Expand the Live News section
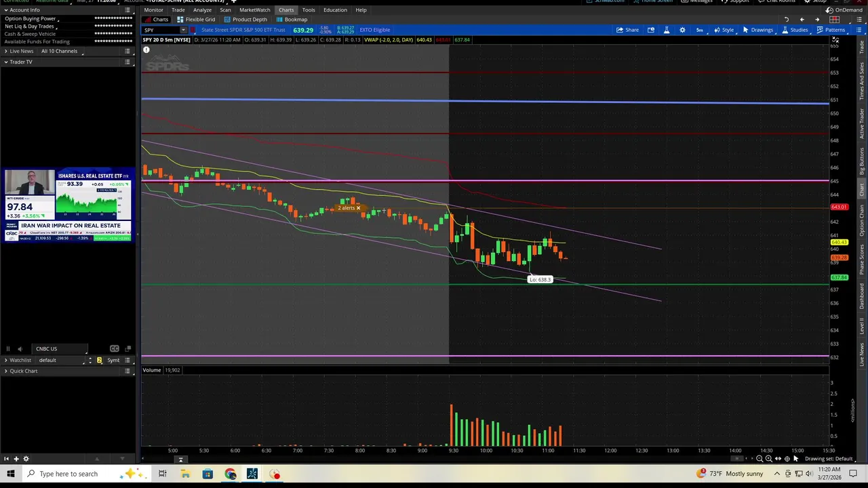The width and height of the screenshot is (868, 488). 5,52
